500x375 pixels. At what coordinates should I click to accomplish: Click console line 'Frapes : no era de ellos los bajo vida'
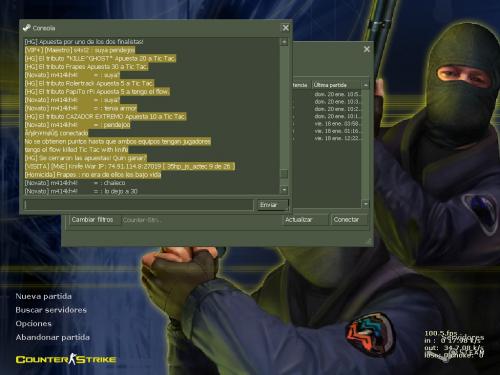point(93,175)
